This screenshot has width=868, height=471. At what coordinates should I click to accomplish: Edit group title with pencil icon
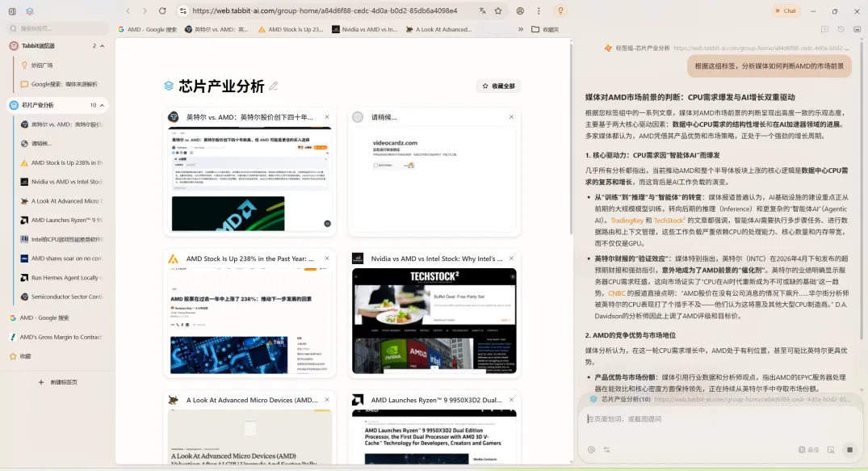pyautogui.click(x=274, y=86)
